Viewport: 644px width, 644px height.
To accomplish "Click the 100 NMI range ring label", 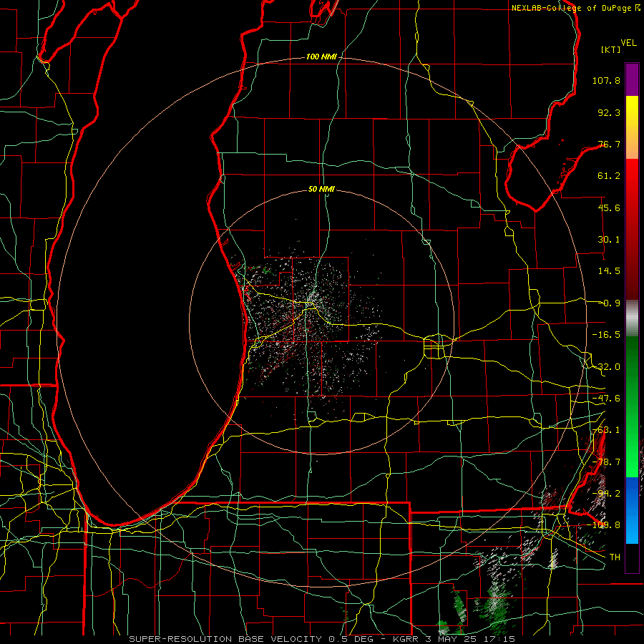I will [x=321, y=57].
